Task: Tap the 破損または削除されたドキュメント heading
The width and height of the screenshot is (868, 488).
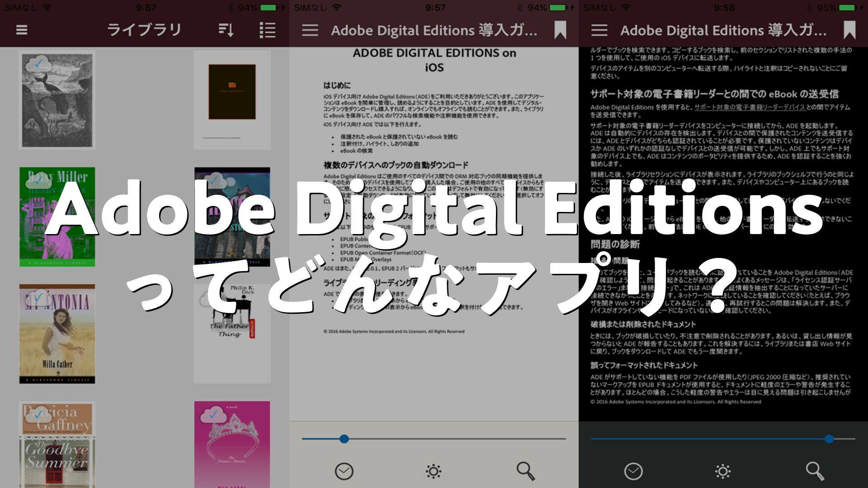Action: (x=643, y=324)
